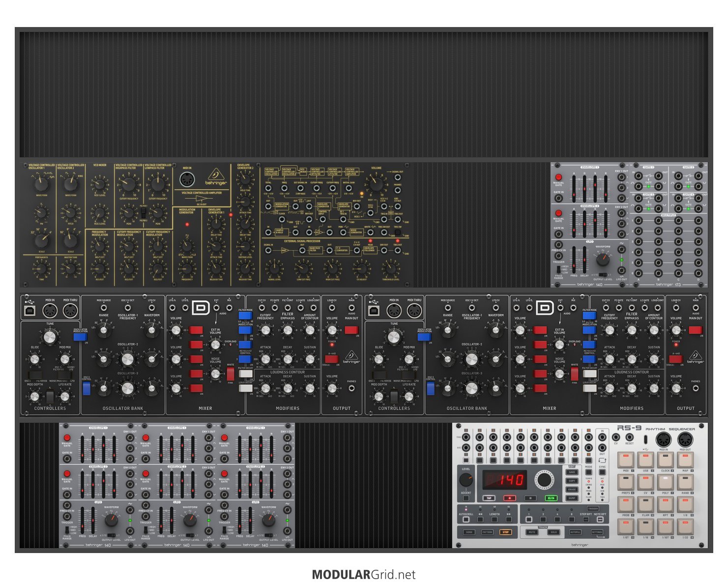Toggle MAIN OUT on switch on right Model D
This screenshot has height=585, width=728.
click(x=696, y=330)
